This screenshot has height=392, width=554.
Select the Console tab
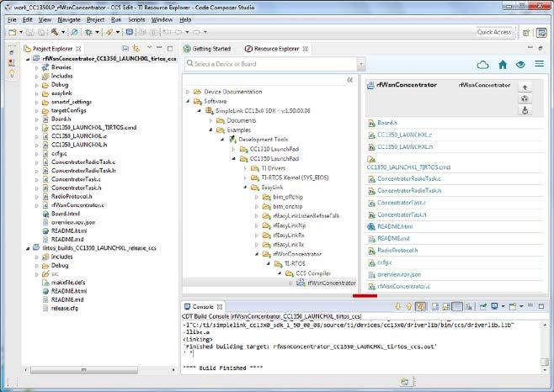tap(203, 306)
